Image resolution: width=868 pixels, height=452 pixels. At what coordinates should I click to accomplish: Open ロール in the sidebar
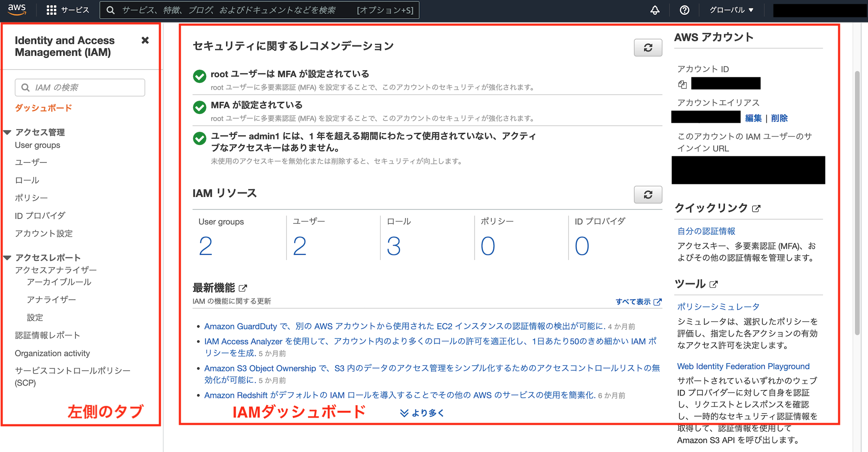pos(27,180)
